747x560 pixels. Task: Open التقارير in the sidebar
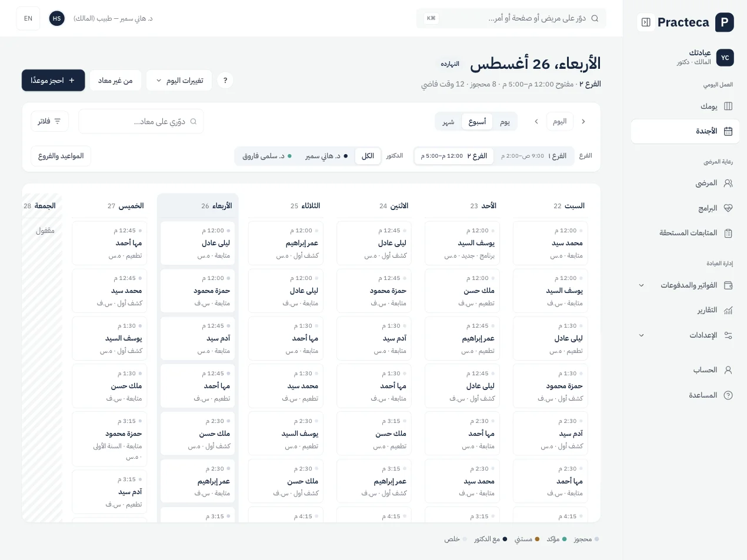685,310
